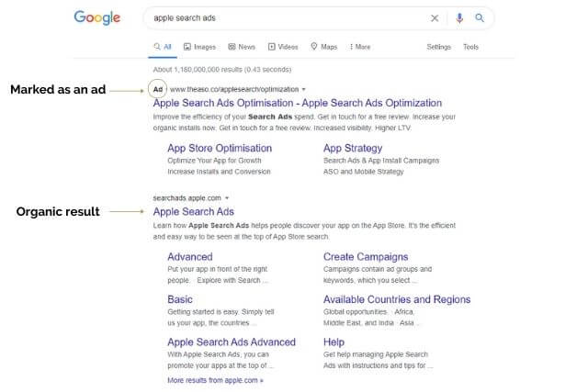Open Available Countries and Regions sitelink
The height and width of the screenshot is (392, 588).
[397, 299]
